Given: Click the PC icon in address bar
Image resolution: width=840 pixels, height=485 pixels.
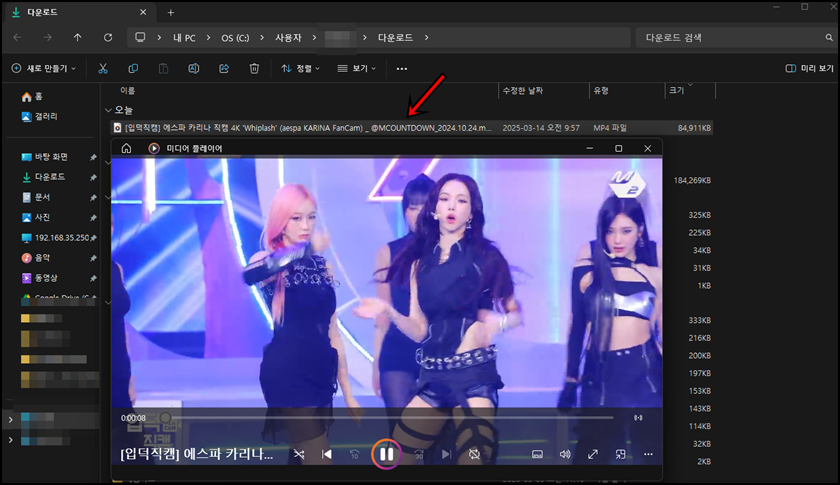Looking at the screenshot, I should coord(140,38).
